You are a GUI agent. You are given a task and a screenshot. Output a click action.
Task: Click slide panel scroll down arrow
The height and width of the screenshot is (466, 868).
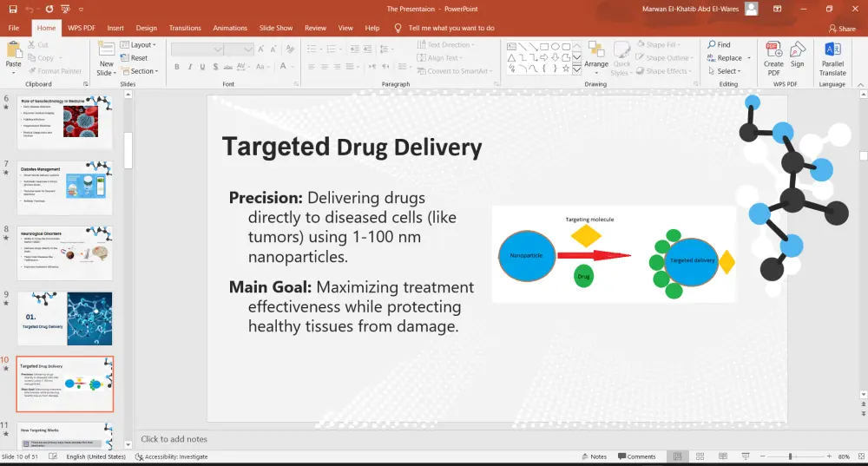point(128,444)
